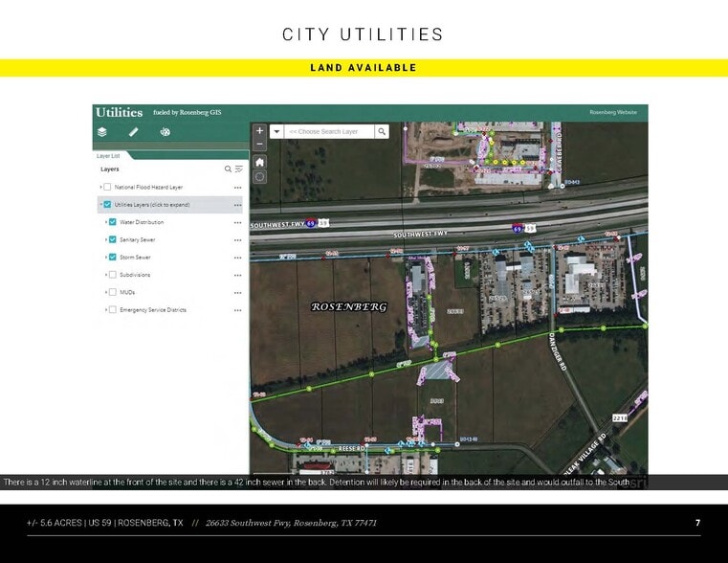Open the palette draw tool

tap(165, 132)
